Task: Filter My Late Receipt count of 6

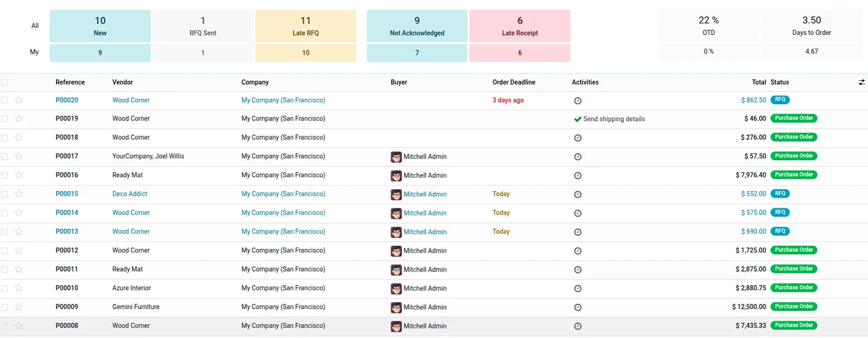Action: [x=520, y=53]
